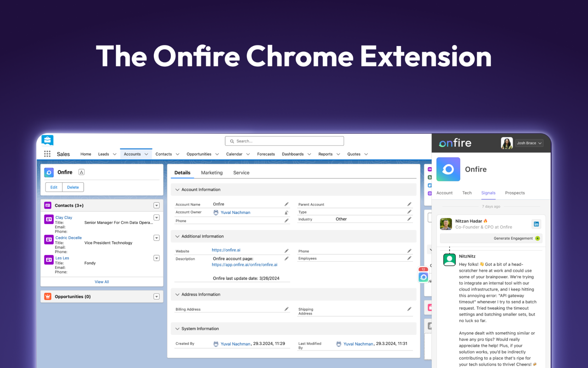Collapse the Account Information section
The image size is (588, 368).
177,189
